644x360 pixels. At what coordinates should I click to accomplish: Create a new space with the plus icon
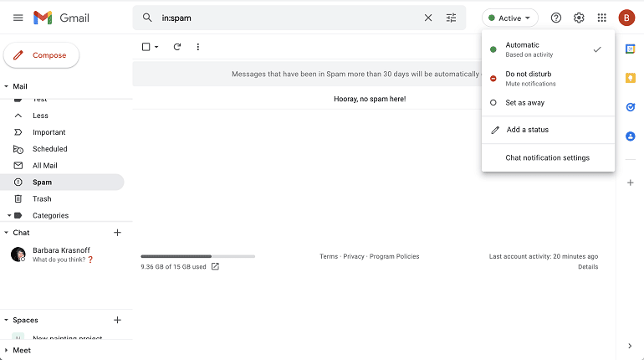tap(117, 320)
